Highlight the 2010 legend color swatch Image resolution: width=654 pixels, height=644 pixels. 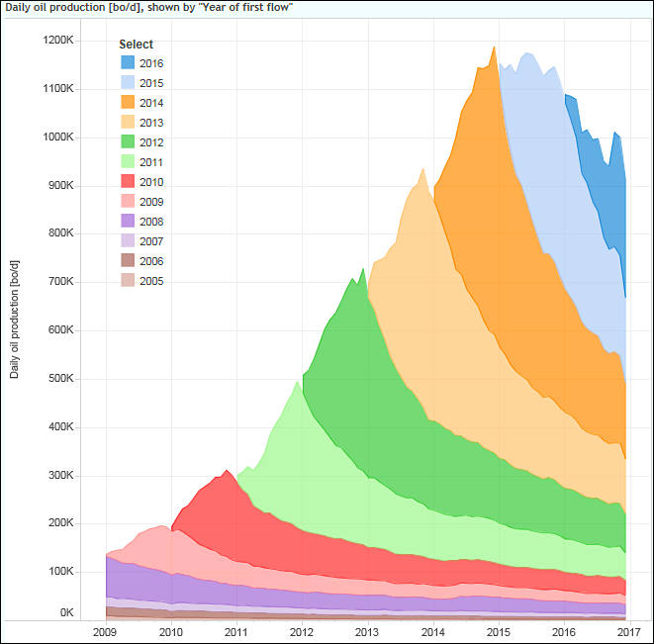[x=128, y=181]
